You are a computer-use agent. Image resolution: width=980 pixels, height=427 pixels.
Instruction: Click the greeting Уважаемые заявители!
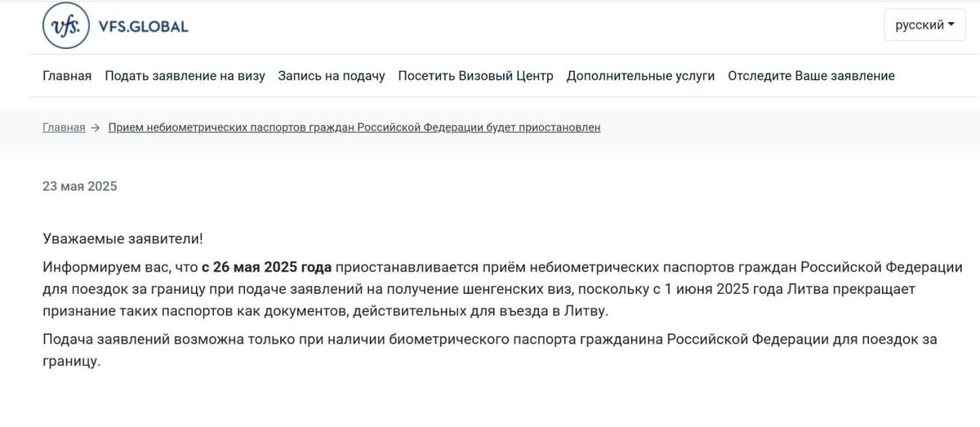tap(123, 239)
